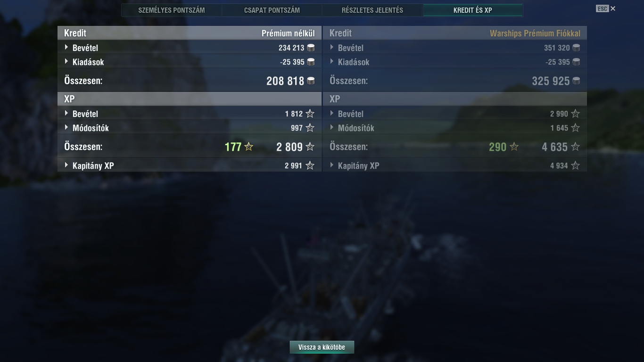Viewport: 644px width, 362px height.
Task: Click the Warships Prémium Fiókkal header label
Action: [535, 33]
